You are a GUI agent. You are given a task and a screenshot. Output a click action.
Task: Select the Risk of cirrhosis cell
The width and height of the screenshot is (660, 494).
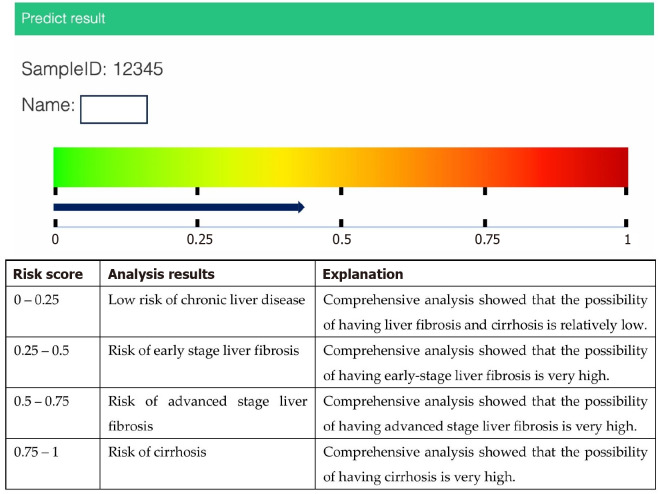pyautogui.click(x=156, y=452)
